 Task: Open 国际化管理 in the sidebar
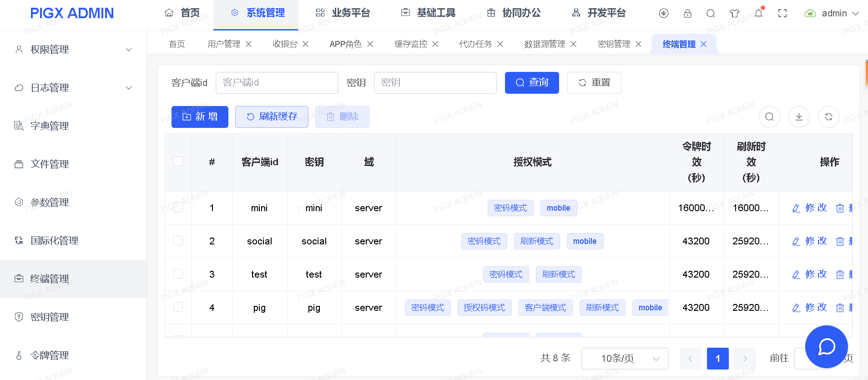point(73,241)
